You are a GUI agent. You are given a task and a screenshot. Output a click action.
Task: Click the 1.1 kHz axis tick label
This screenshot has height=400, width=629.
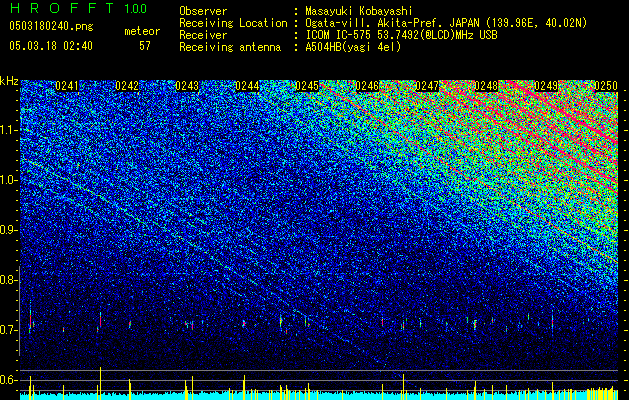tap(8, 130)
